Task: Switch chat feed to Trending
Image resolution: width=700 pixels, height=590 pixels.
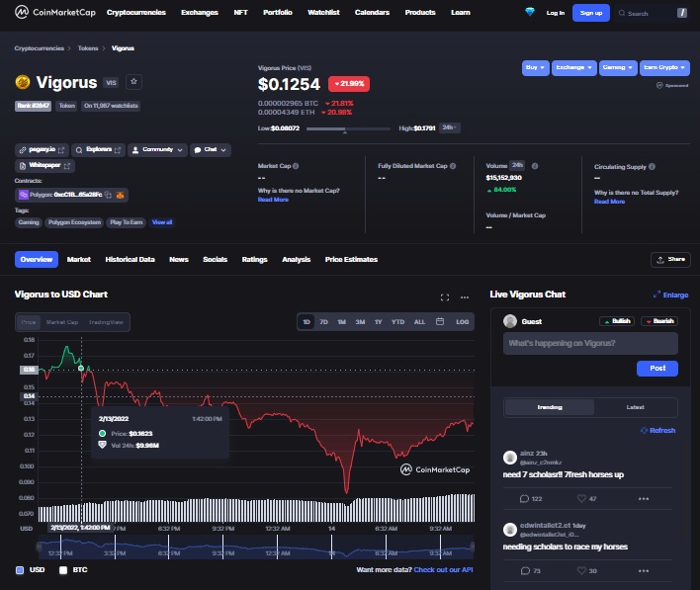Action: 550,407
